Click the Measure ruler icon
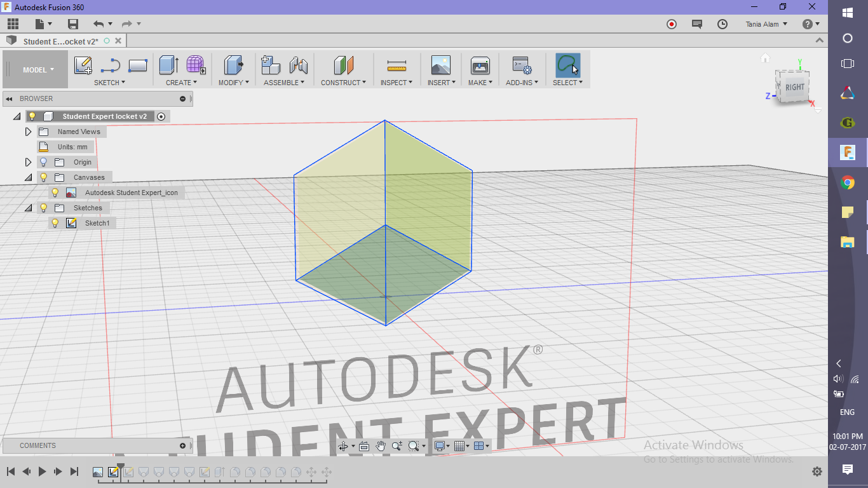Screen dimensions: 868x488 [x=397, y=65]
